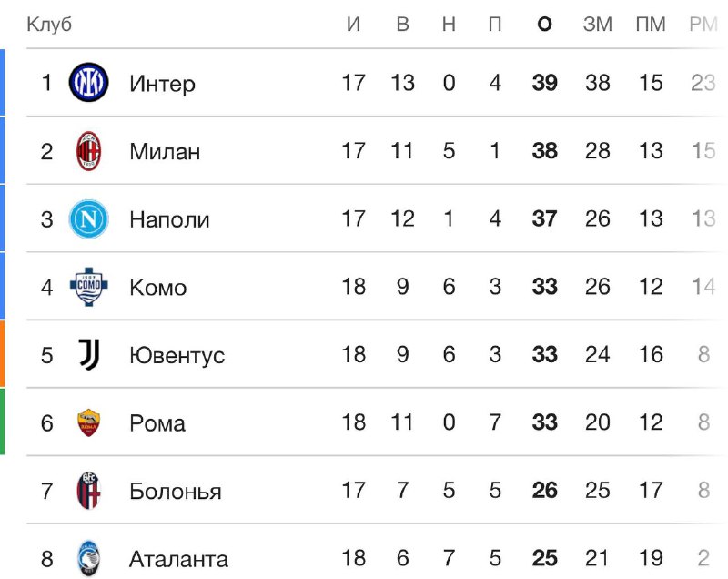Click the Milan club crest

click(88, 151)
